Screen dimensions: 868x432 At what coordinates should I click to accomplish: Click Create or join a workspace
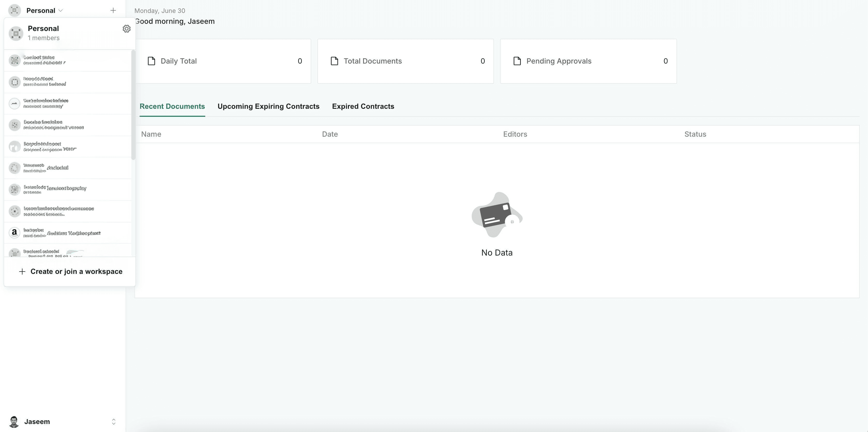click(x=76, y=271)
